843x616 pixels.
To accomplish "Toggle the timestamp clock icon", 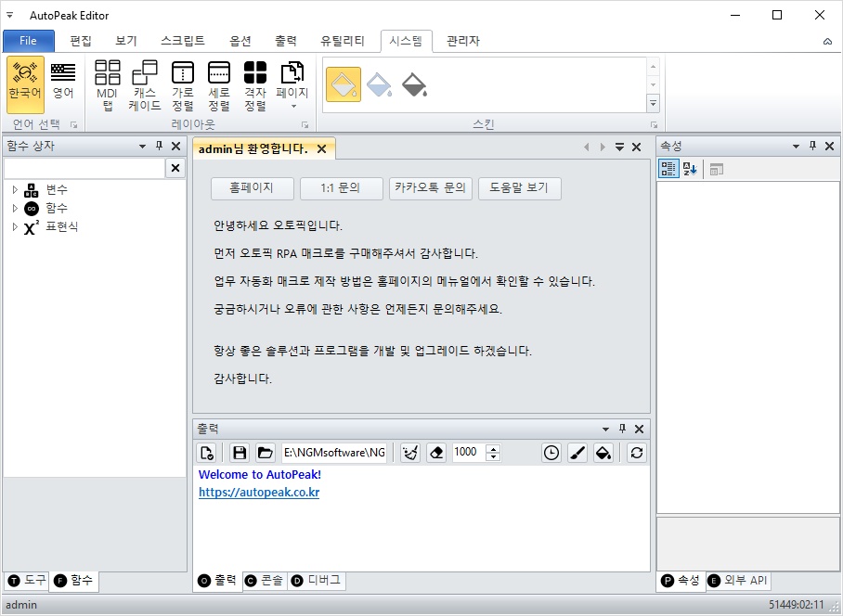I will pyautogui.click(x=551, y=453).
